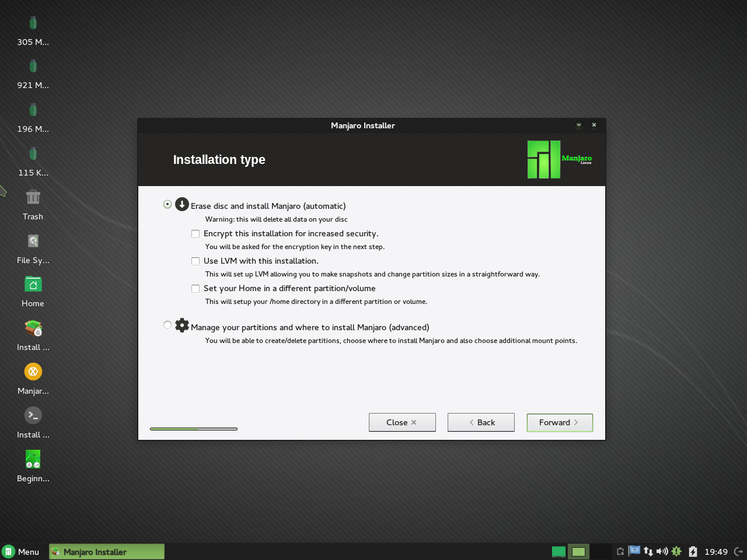Click the Manjaro Menu icon in panel
The image size is (747, 560).
click(x=9, y=552)
